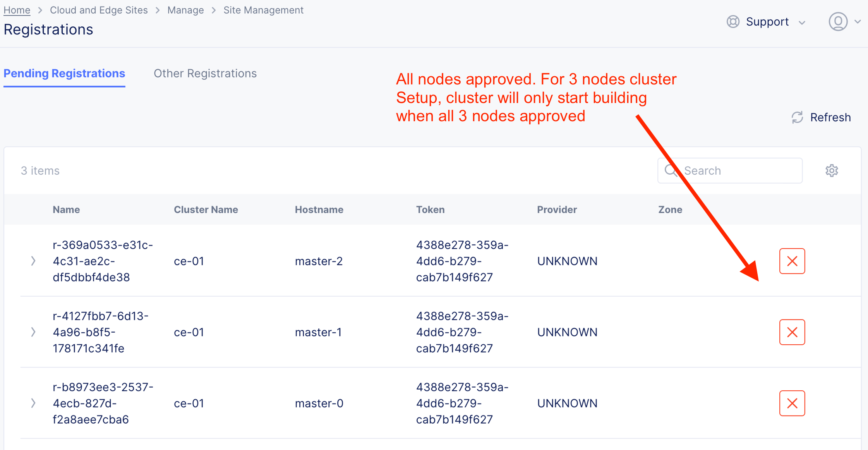Image resolution: width=868 pixels, height=450 pixels.
Task: Go to Home breadcrumb link
Action: 17,10
